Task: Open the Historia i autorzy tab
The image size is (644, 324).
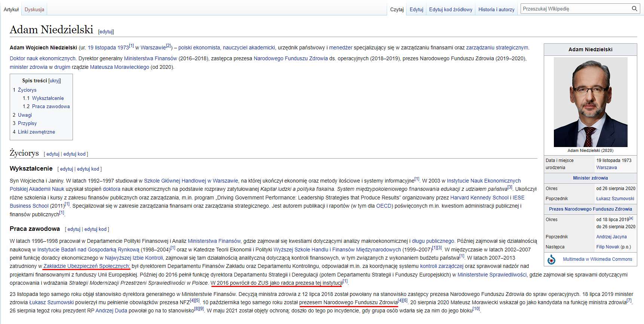Action: (496, 9)
